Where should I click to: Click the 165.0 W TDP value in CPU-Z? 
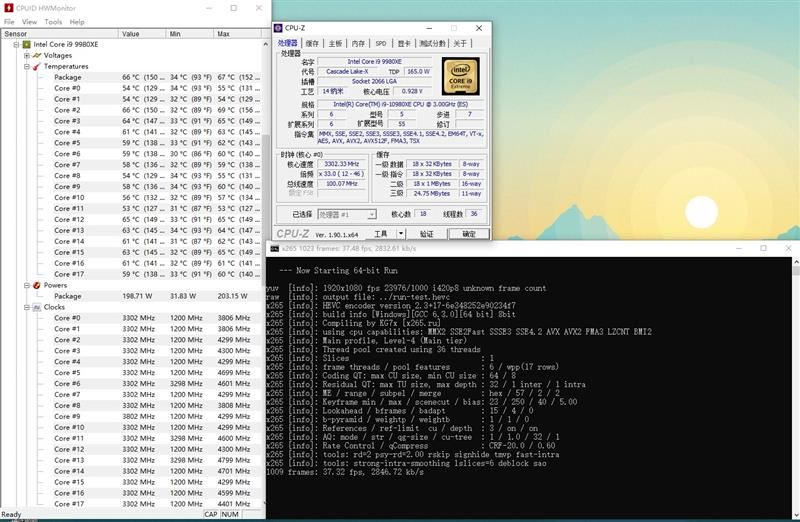(418, 71)
